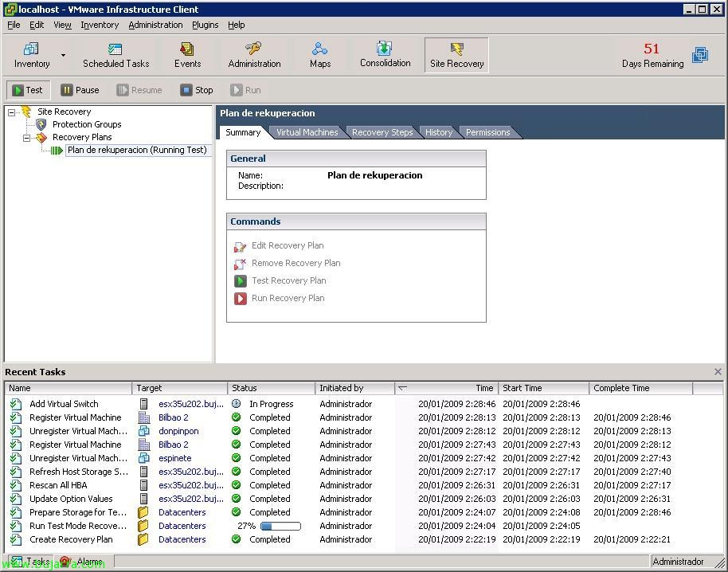Click the greyed Resume button
728x572 pixels.
coord(139,90)
